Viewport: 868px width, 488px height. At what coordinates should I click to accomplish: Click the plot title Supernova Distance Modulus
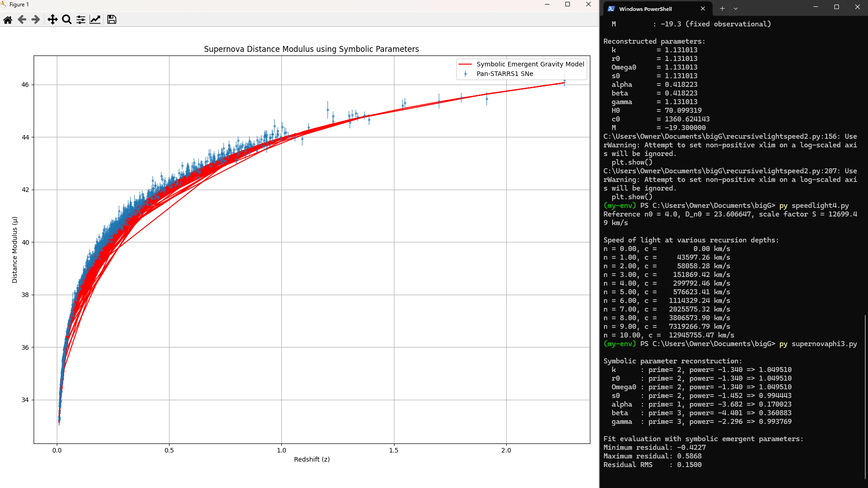click(x=311, y=49)
